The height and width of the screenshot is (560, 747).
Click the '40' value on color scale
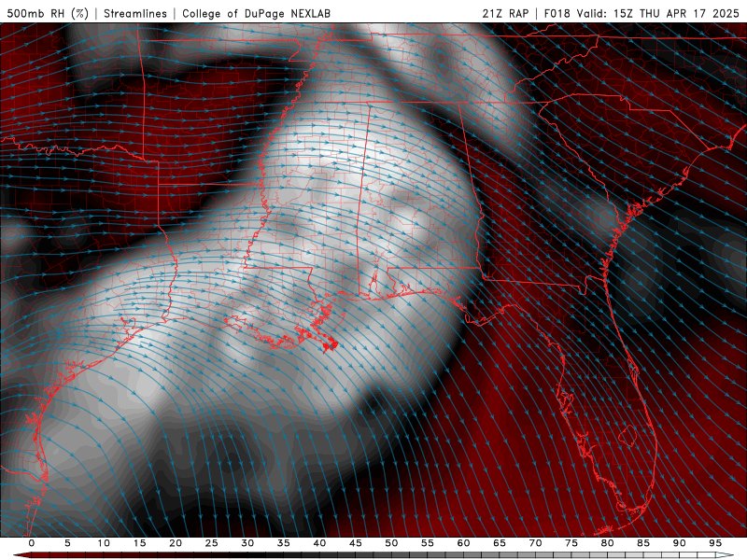tap(319, 543)
